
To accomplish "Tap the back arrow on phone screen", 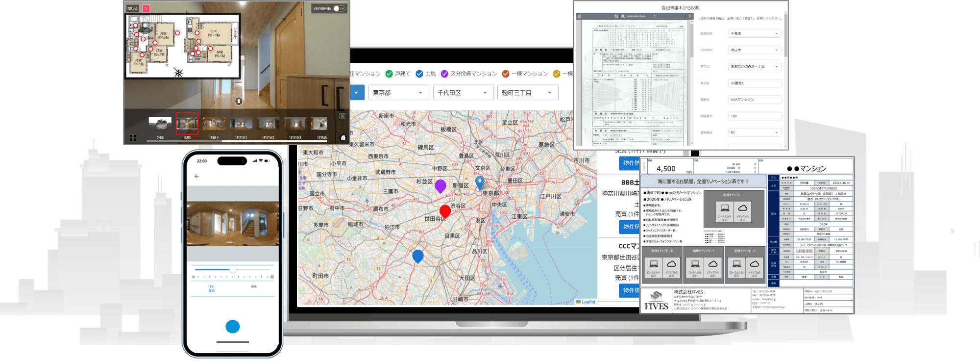I will tap(196, 176).
